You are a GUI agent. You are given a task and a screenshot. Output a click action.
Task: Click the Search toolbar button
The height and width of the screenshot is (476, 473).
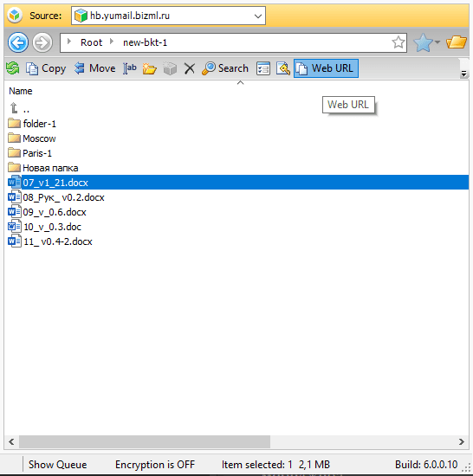[225, 68]
